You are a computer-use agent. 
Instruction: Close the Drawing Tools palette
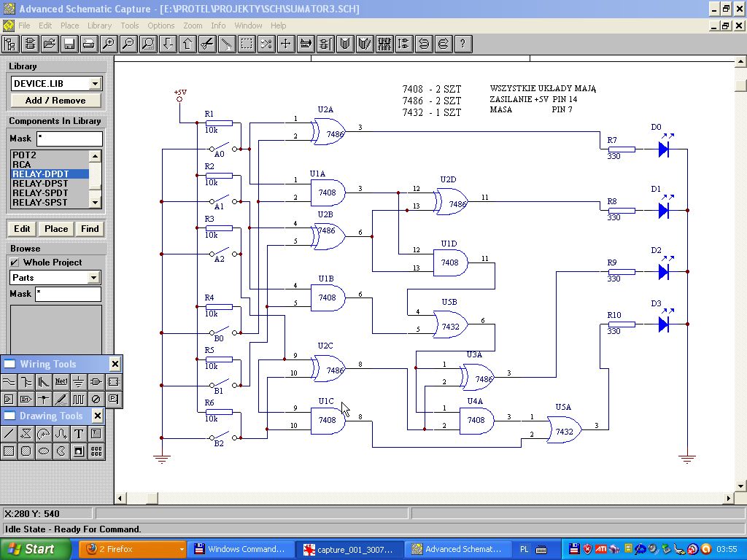coord(97,416)
